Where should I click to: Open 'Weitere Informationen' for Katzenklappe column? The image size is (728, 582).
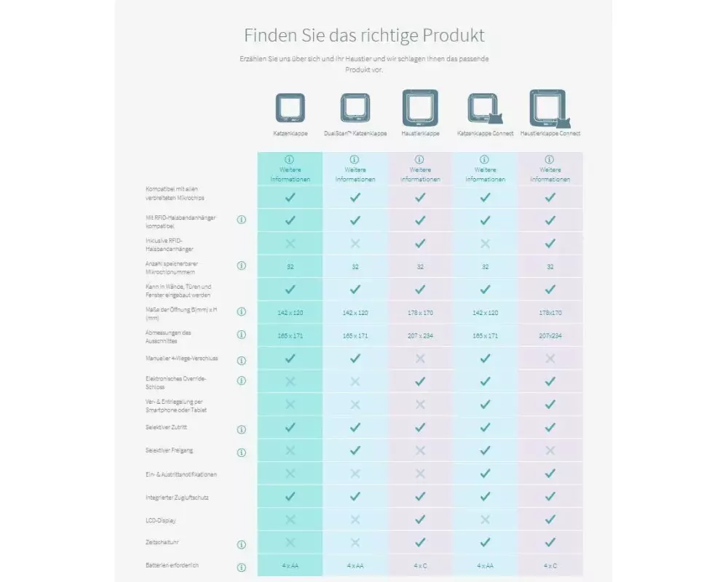[290, 169]
